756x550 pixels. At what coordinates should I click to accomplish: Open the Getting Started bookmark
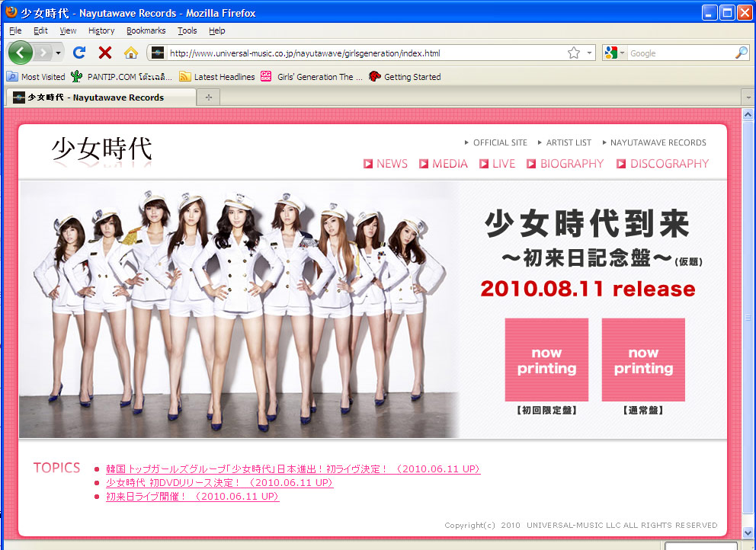click(x=405, y=77)
